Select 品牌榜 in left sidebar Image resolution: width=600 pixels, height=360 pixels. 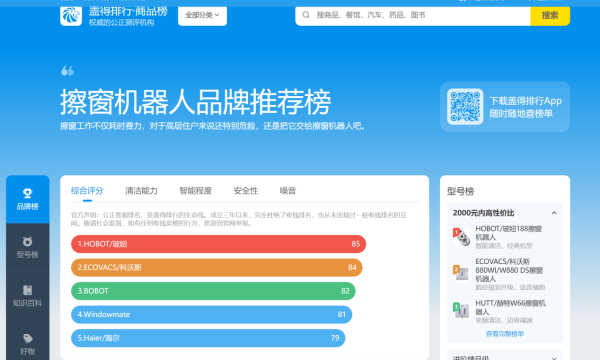(x=28, y=199)
